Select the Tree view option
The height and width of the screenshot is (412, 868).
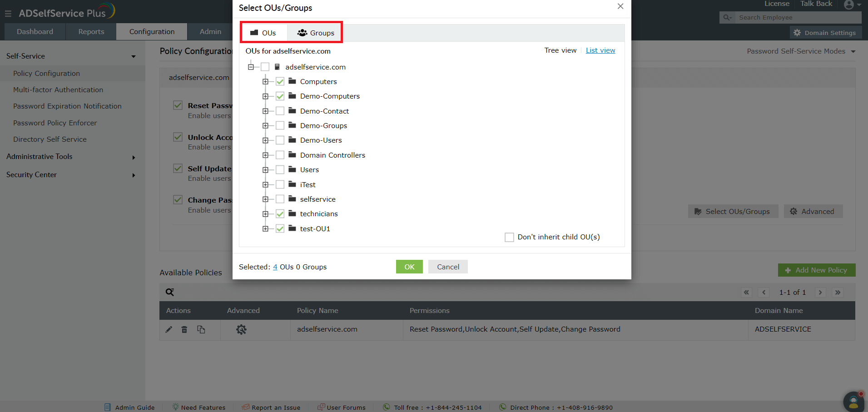(x=560, y=50)
